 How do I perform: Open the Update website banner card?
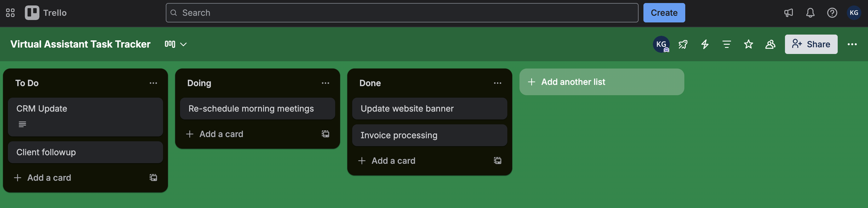[x=430, y=109]
